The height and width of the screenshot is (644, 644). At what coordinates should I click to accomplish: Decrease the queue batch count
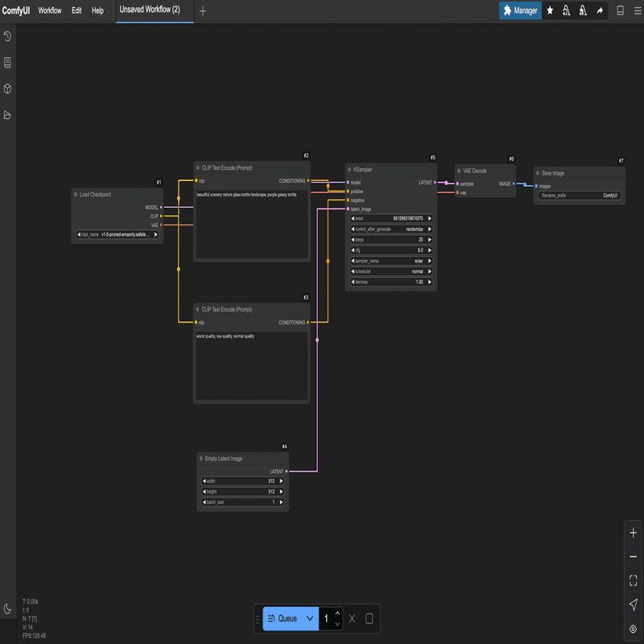pos(337,623)
